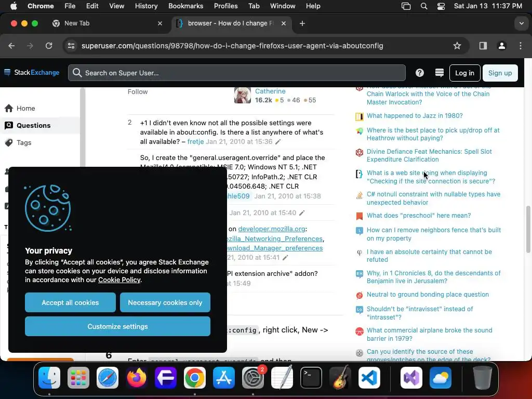Open the Cookie Policy link
This screenshot has height=399, width=532.
(119, 280)
